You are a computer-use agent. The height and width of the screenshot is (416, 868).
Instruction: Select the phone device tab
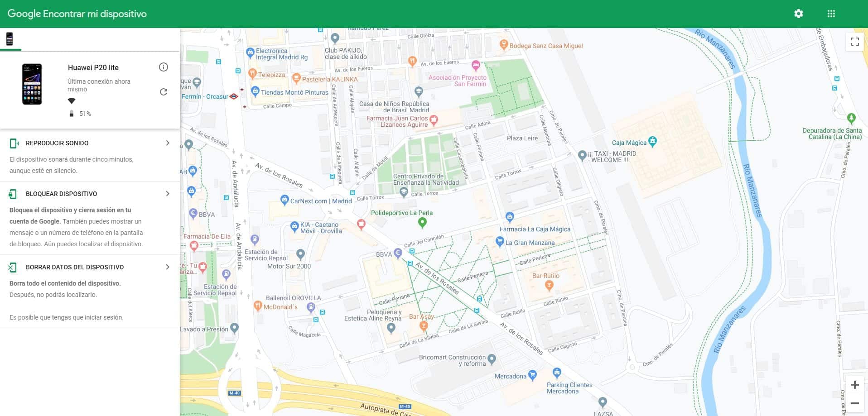[10, 39]
